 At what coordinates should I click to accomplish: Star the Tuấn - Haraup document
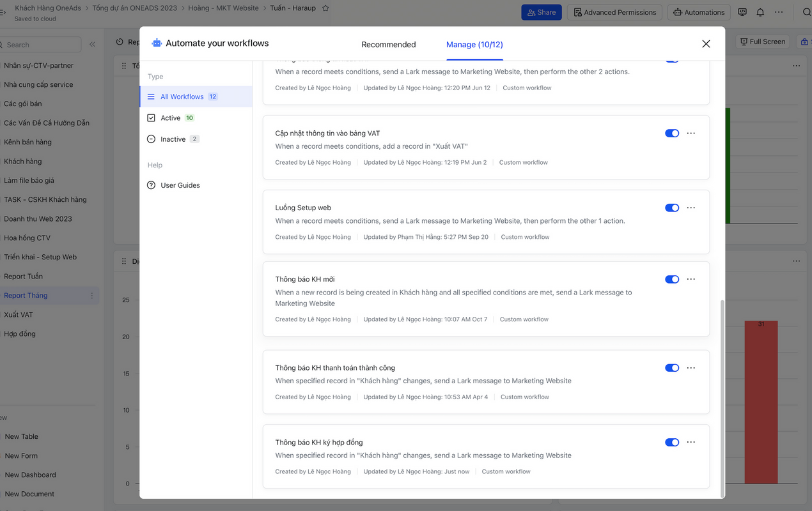[325, 8]
